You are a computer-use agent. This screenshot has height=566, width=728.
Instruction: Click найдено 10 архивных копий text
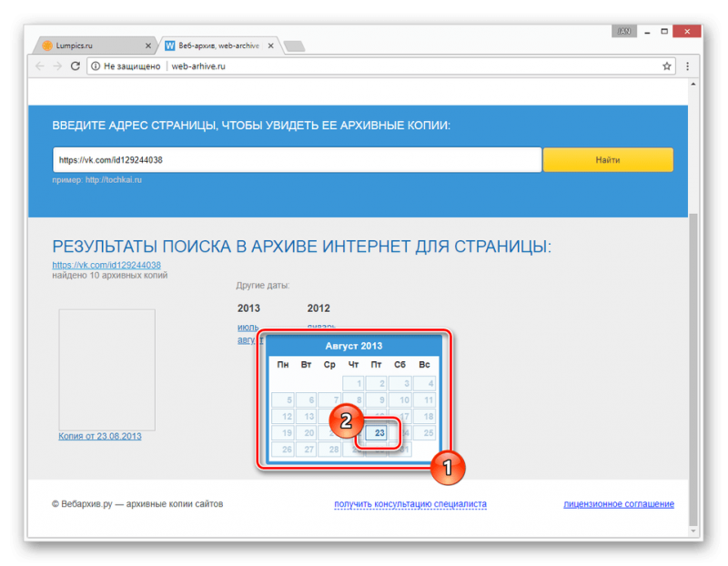pos(109,276)
